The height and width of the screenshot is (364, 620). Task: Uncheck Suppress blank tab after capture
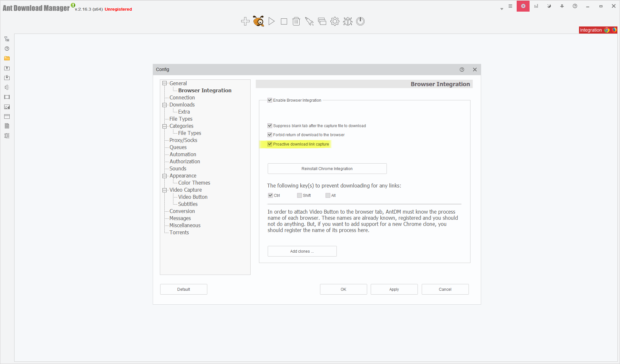pyautogui.click(x=270, y=126)
